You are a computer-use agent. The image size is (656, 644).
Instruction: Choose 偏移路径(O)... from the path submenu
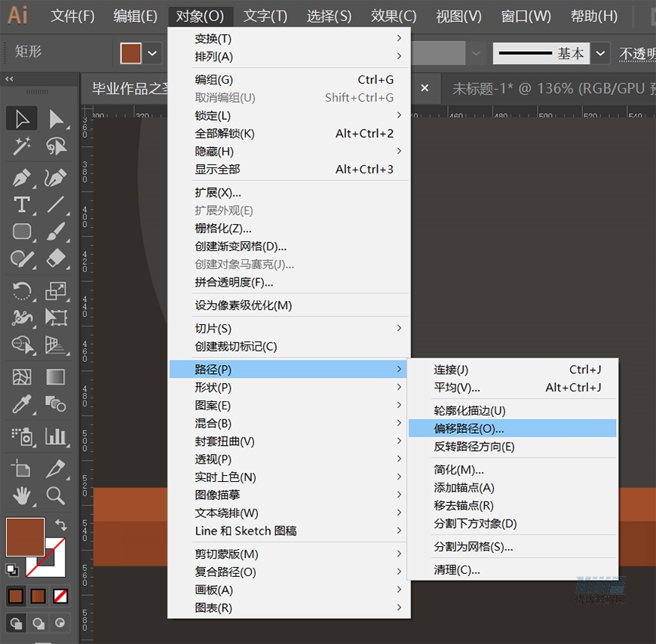point(469,428)
